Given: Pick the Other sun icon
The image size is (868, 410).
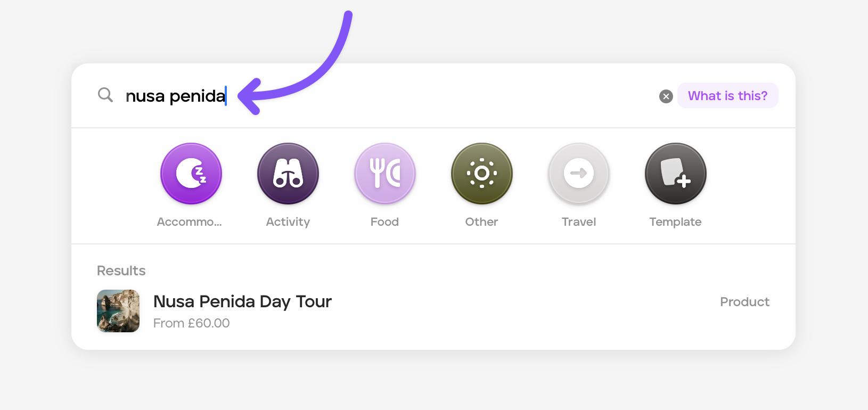Looking at the screenshot, I should pyautogui.click(x=481, y=174).
